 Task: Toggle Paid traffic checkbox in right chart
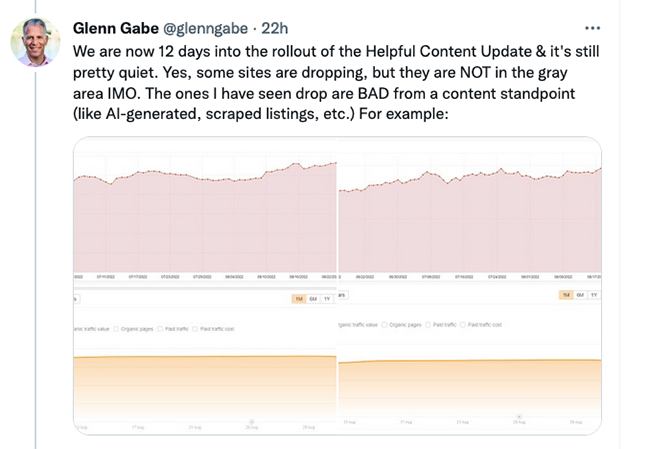tap(428, 325)
